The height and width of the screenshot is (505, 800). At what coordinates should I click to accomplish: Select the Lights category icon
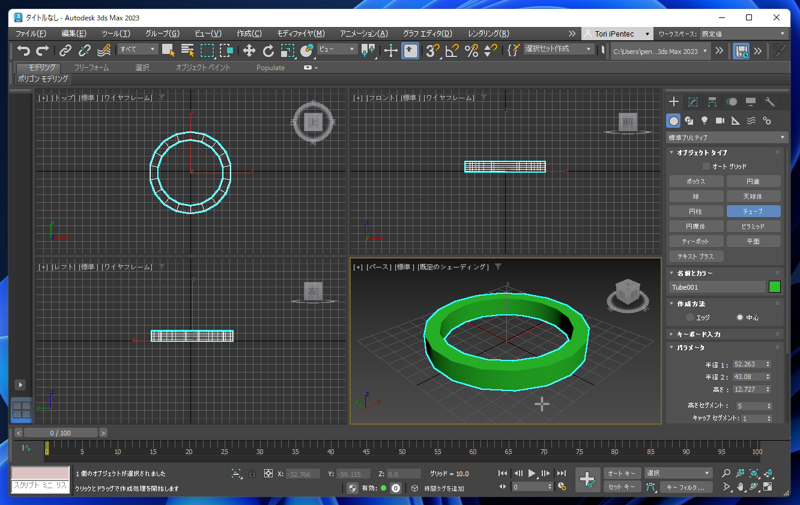[x=705, y=121]
